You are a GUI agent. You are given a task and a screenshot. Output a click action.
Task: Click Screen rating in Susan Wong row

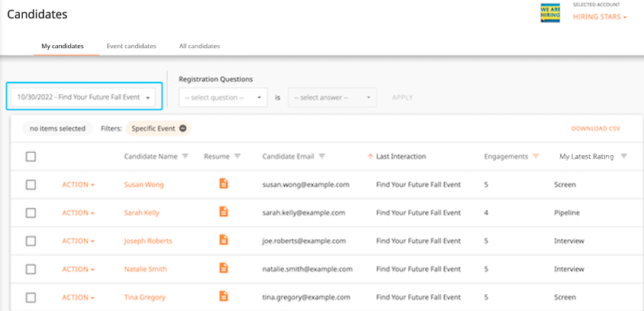[x=565, y=185]
